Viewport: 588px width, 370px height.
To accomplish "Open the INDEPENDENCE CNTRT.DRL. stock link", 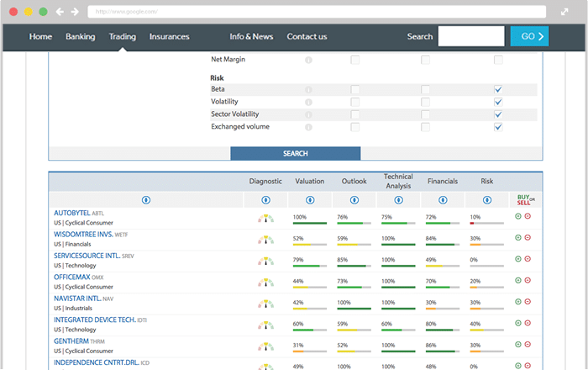I will pos(97,362).
